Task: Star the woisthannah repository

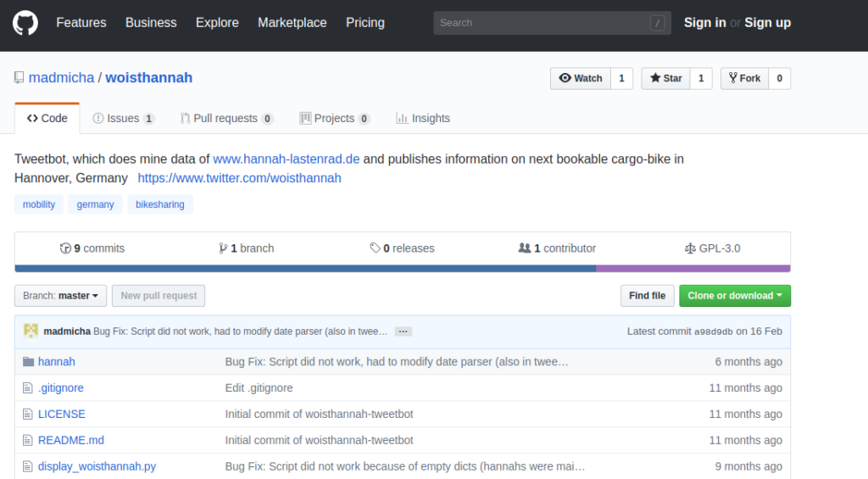Action: [666, 78]
